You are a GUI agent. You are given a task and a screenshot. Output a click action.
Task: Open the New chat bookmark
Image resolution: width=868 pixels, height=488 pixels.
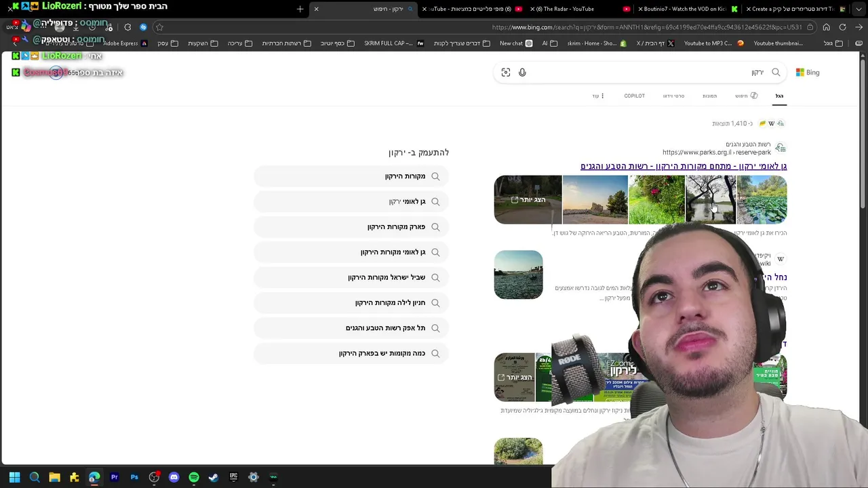516,43
